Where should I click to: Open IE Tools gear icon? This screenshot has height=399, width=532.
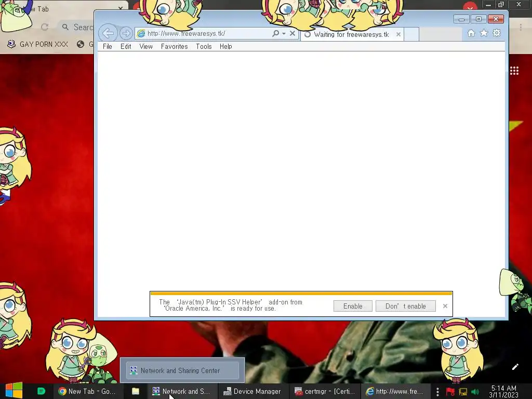coord(497,33)
